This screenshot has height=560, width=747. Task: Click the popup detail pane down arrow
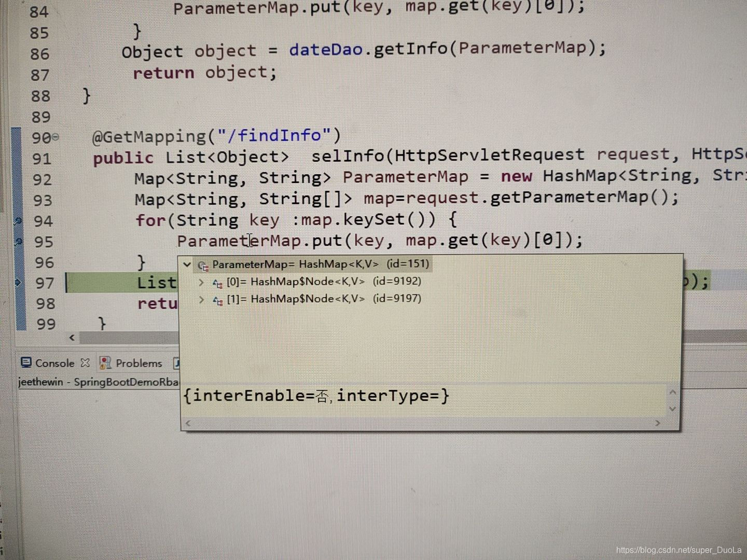(673, 409)
